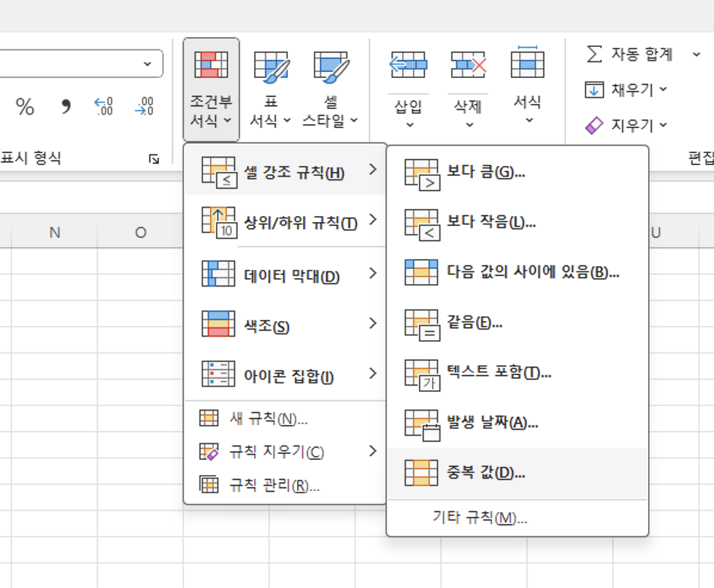
Task: Expand 삽입 dropdown arrow
Action: point(410,125)
